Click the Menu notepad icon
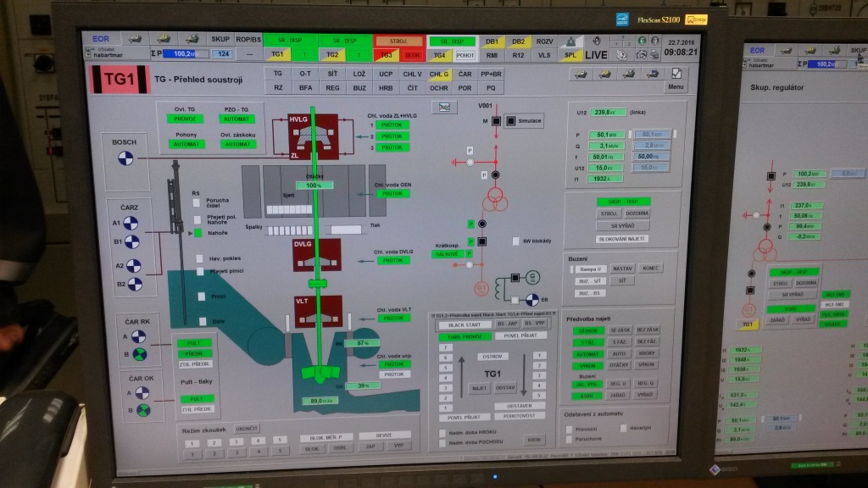This screenshot has height=488, width=868. pyautogui.click(x=675, y=74)
